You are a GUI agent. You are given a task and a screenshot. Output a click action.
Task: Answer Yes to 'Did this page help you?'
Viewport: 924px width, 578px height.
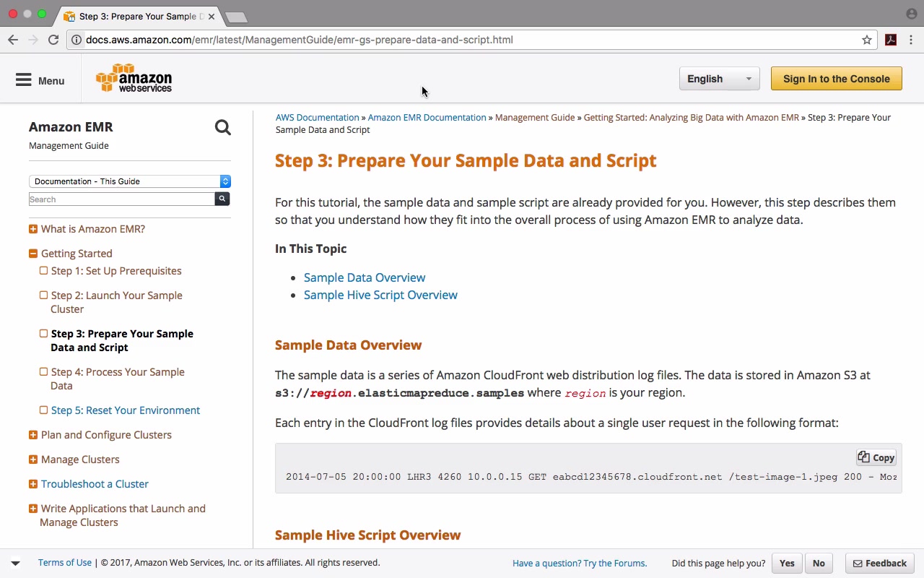pyautogui.click(x=787, y=563)
